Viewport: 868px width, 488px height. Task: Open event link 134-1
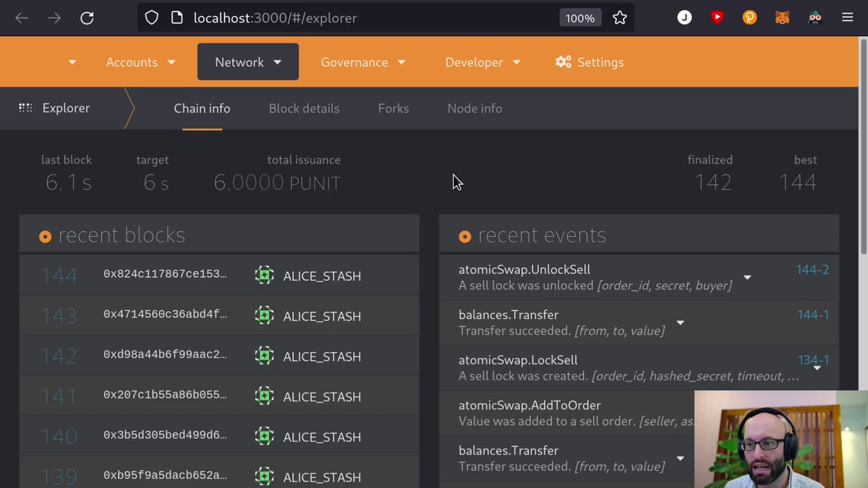[813, 359]
